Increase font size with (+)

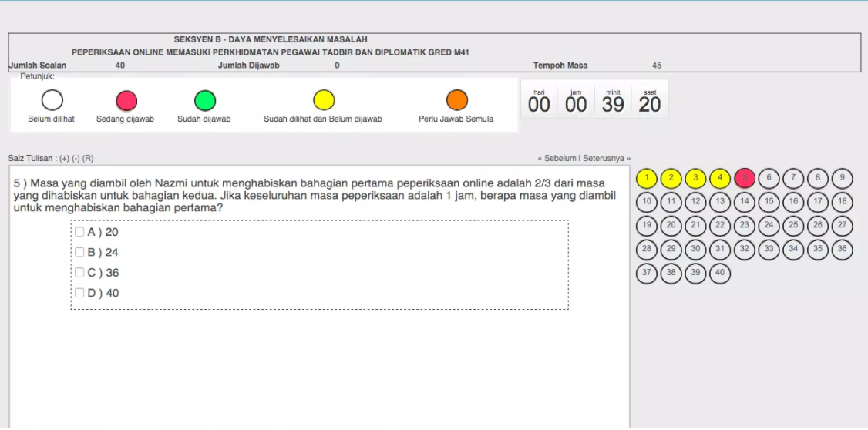coord(65,158)
